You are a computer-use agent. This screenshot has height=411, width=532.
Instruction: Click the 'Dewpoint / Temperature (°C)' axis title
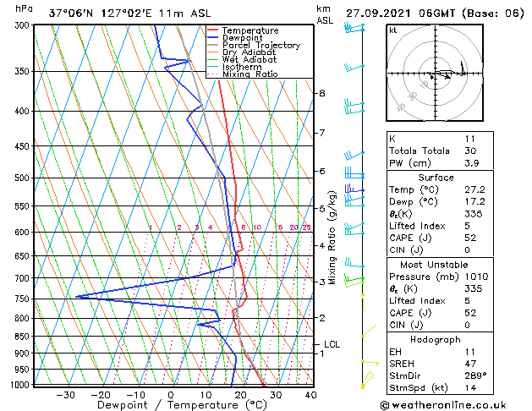tap(182, 405)
